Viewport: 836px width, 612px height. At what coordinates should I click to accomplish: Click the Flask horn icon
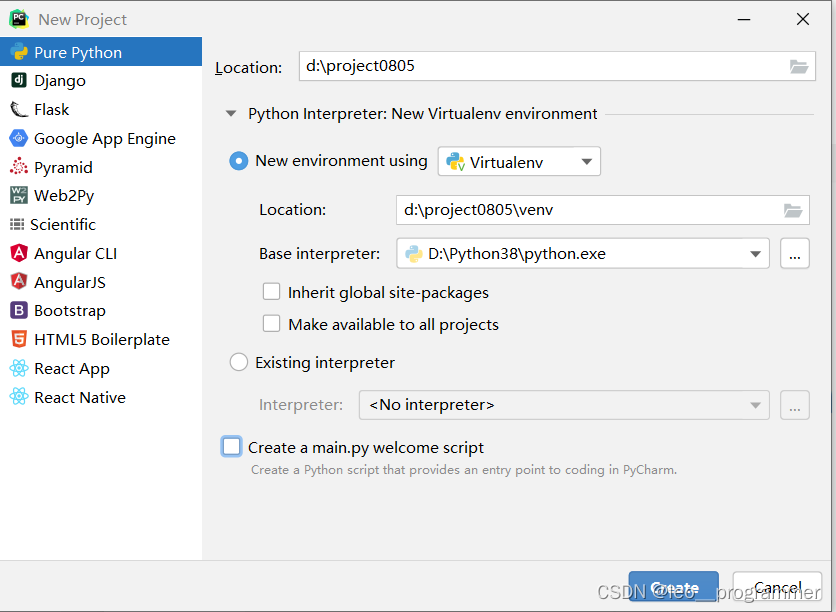click(x=19, y=109)
